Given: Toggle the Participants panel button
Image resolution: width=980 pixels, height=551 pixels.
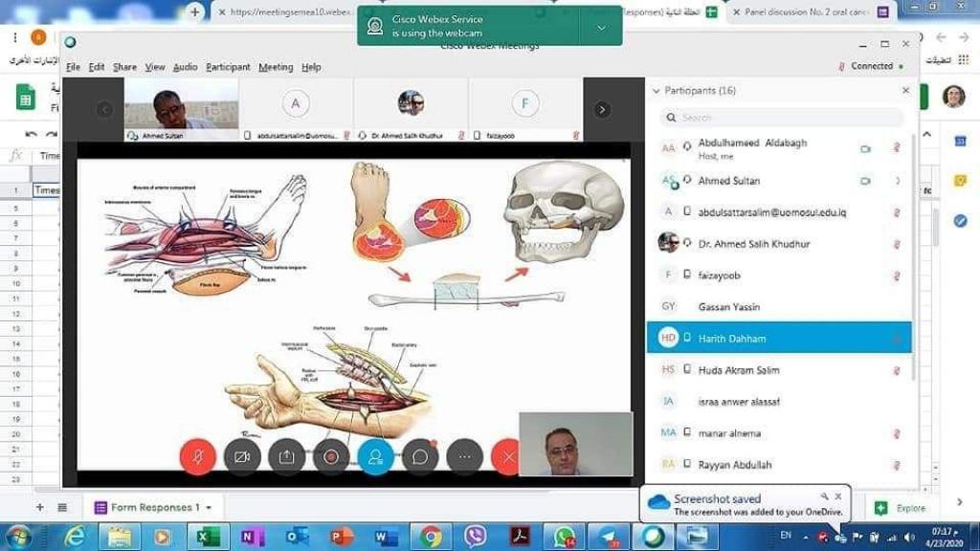Looking at the screenshot, I should (375, 457).
